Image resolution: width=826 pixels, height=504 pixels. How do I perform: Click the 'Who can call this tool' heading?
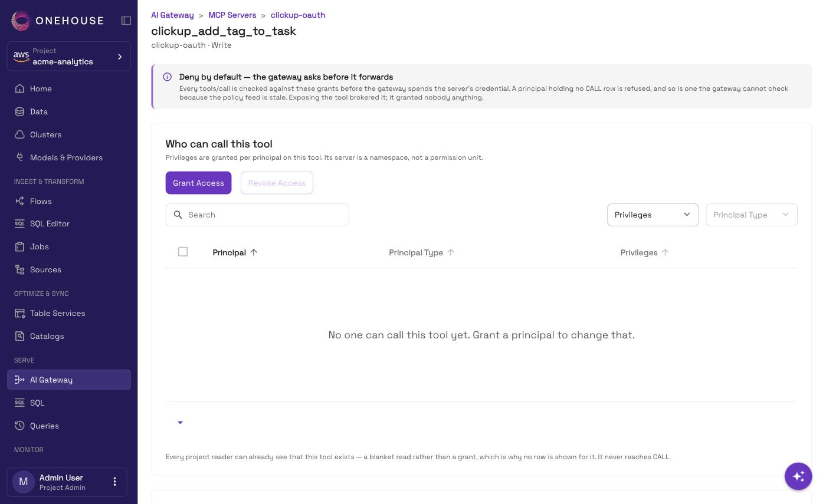coord(219,144)
